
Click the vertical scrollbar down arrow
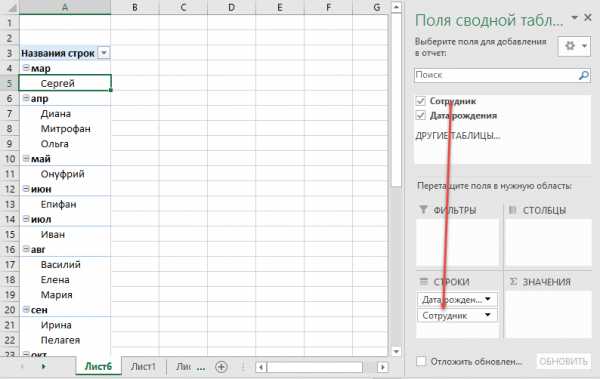pos(396,351)
